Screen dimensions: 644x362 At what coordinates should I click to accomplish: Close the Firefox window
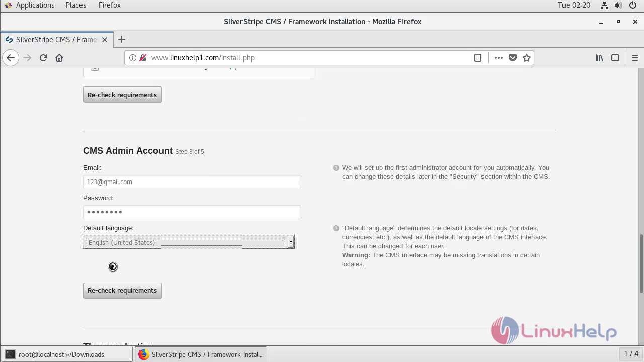point(635,22)
